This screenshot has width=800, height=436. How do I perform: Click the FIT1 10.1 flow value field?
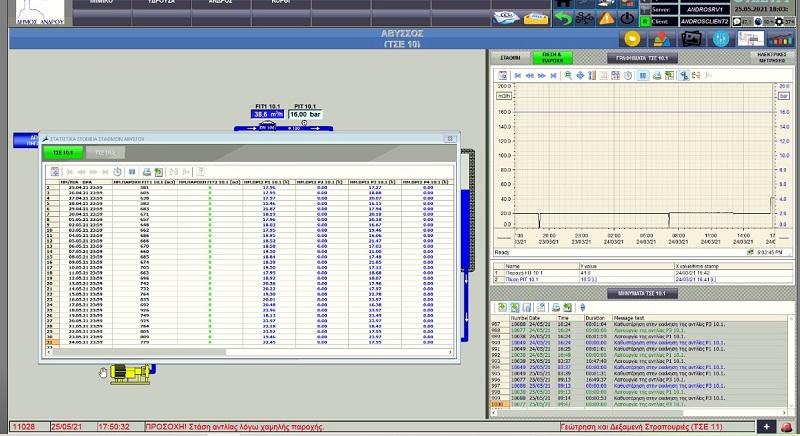coord(266,115)
